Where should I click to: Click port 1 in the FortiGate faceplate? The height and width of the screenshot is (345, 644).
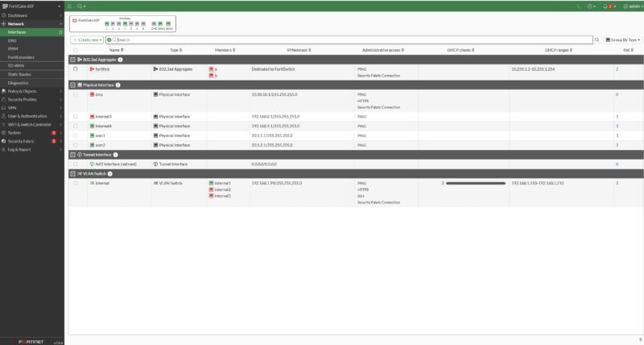[107, 24]
